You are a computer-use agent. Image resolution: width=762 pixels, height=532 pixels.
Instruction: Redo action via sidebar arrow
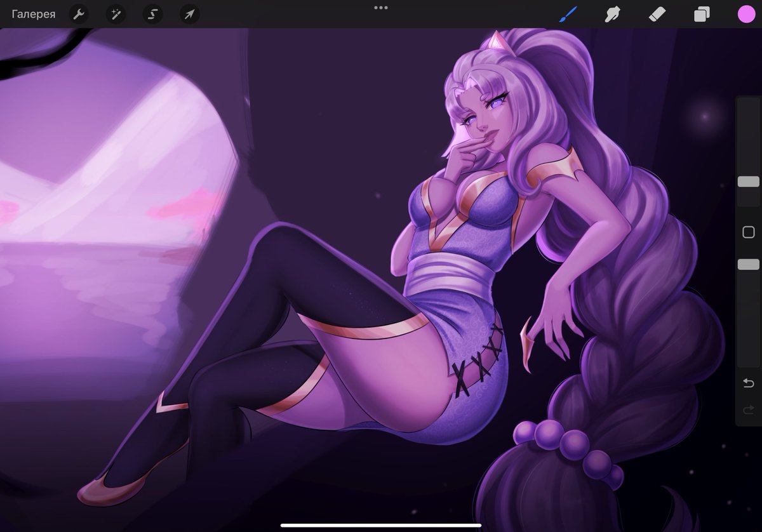pyautogui.click(x=749, y=409)
